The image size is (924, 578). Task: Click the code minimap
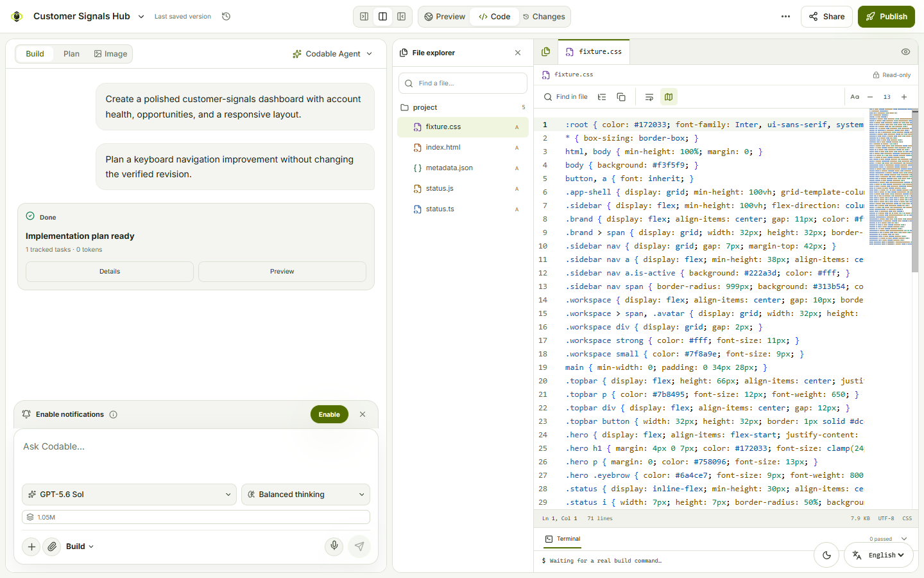(890, 177)
